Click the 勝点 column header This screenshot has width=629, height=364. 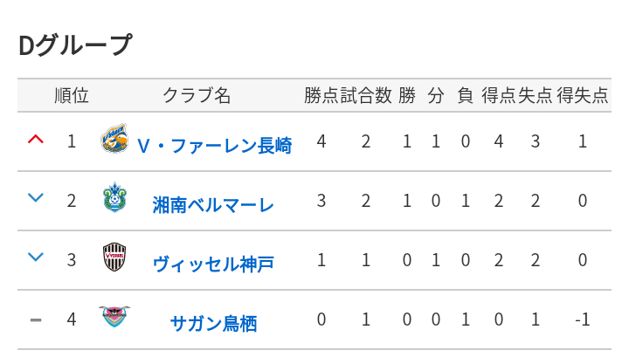coord(321,96)
